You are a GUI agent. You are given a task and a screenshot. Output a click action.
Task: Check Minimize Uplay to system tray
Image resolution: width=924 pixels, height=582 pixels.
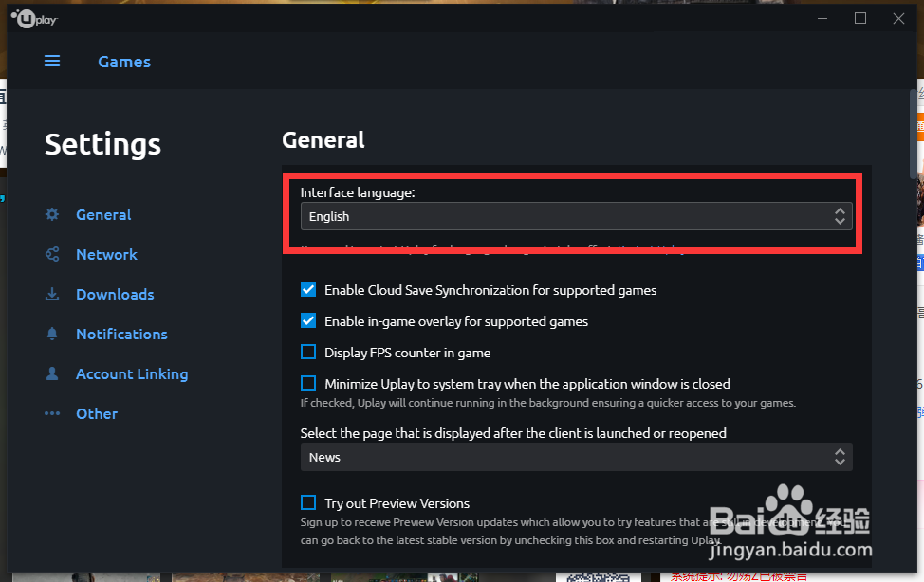[x=308, y=384]
